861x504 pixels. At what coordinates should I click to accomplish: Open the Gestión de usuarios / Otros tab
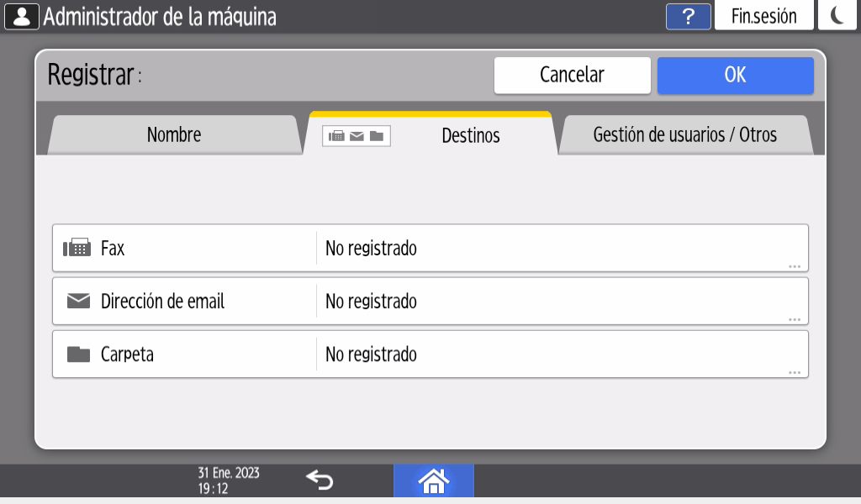tap(684, 135)
